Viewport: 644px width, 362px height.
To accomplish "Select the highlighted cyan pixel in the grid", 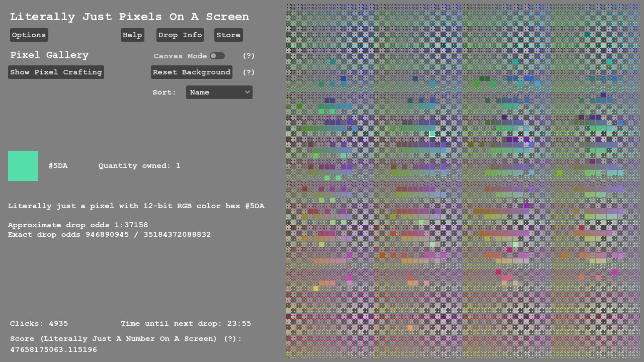I will [x=432, y=133].
